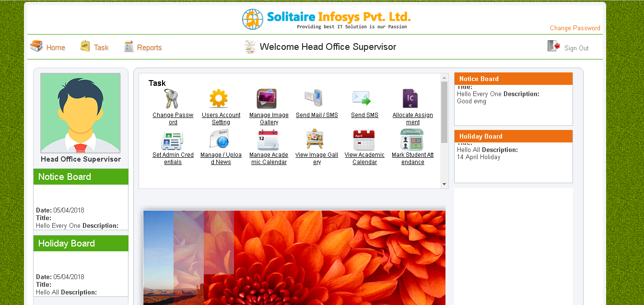Open the 'Set Admin Credentials' text link

pos(173,158)
